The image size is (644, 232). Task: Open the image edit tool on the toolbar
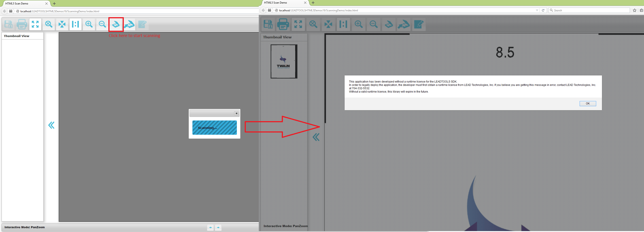[x=142, y=24]
